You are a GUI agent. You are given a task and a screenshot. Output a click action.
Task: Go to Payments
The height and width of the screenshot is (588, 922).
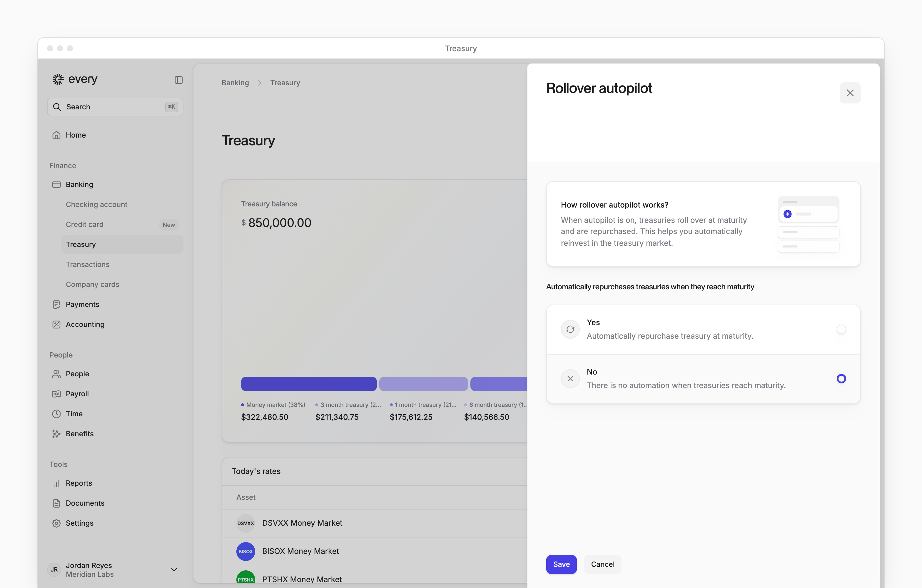[115, 304]
